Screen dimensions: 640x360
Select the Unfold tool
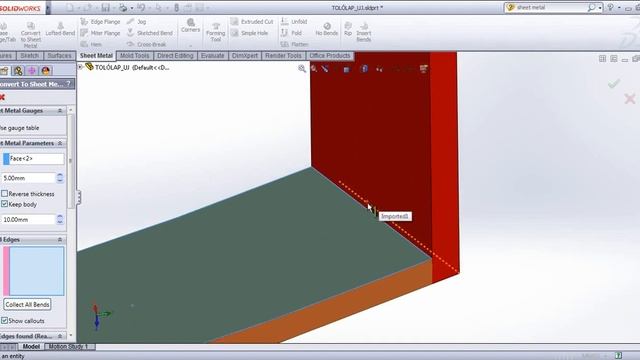(x=294, y=22)
